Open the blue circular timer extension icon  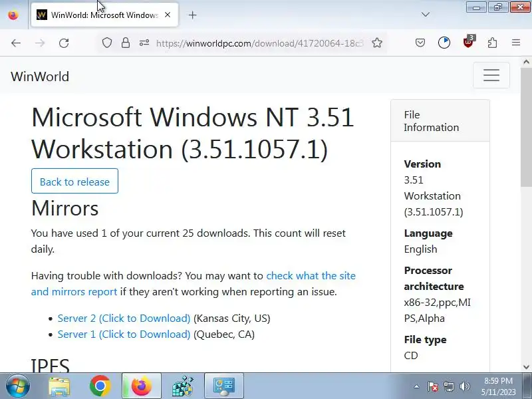pos(444,43)
